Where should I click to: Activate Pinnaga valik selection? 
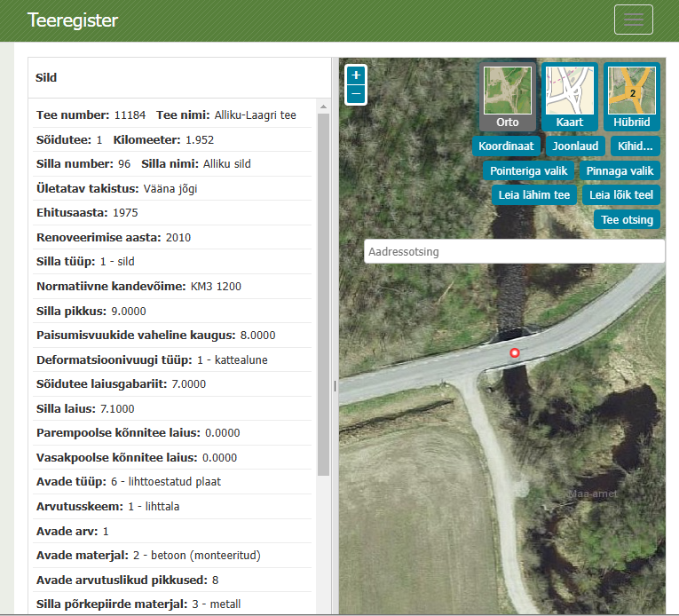pos(620,170)
